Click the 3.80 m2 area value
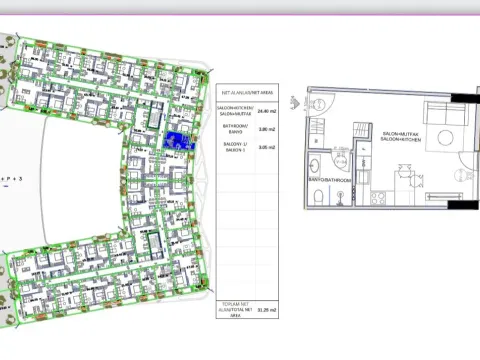 267,129
